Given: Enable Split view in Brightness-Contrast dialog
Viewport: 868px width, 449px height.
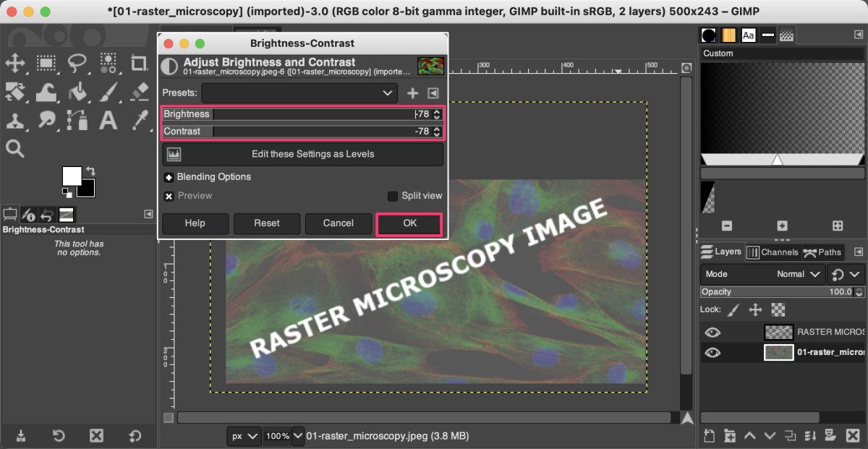Looking at the screenshot, I should (393, 195).
